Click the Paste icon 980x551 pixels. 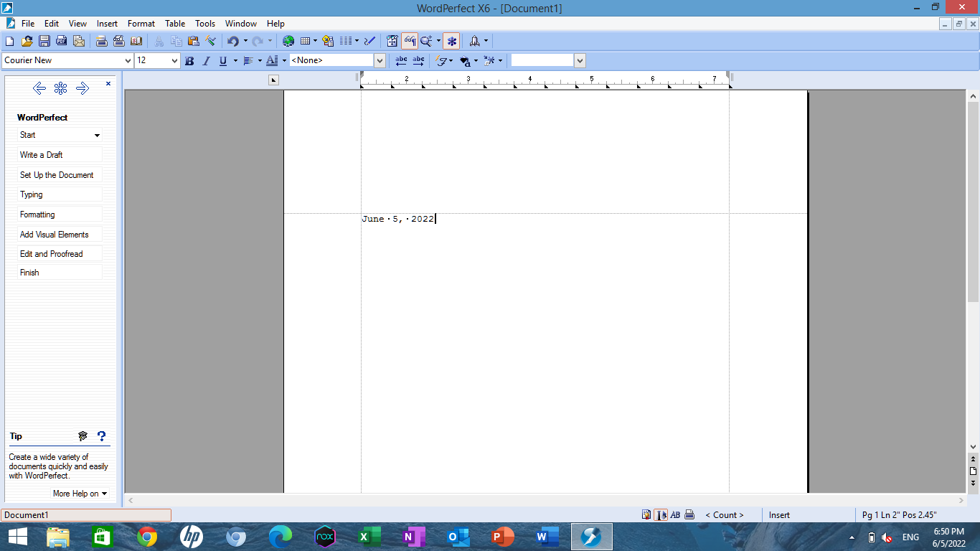click(194, 41)
